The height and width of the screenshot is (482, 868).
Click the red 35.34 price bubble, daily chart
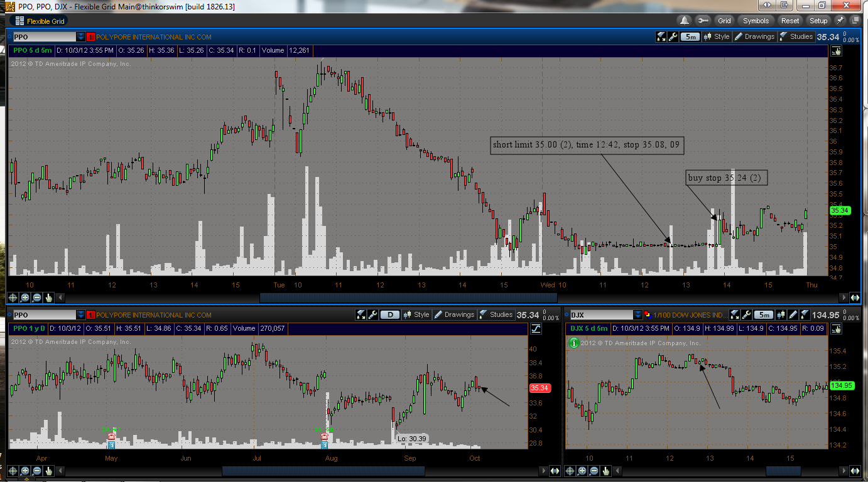pyautogui.click(x=540, y=388)
